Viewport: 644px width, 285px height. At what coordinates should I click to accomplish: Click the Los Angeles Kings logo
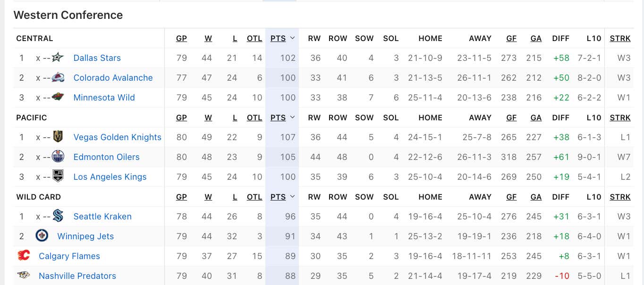pos(58,176)
